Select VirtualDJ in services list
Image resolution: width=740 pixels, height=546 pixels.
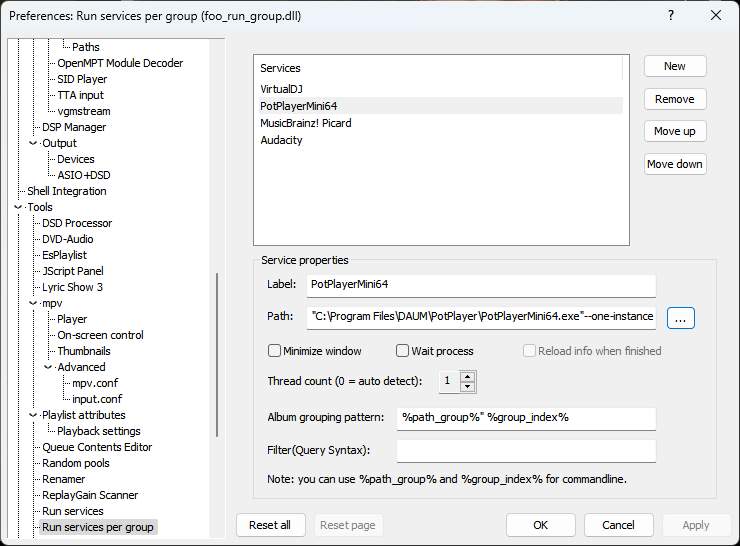pos(441,89)
